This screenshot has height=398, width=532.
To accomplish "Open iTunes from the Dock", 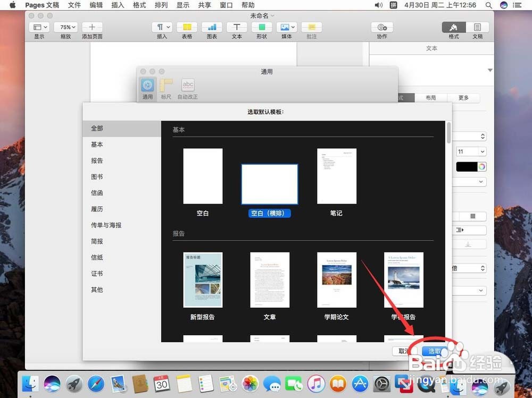I will (316, 384).
